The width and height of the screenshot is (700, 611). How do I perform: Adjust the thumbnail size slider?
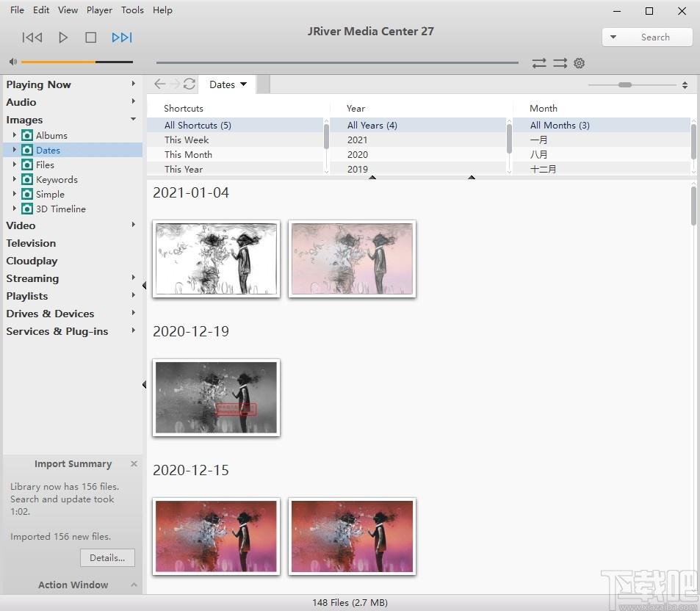click(x=625, y=84)
